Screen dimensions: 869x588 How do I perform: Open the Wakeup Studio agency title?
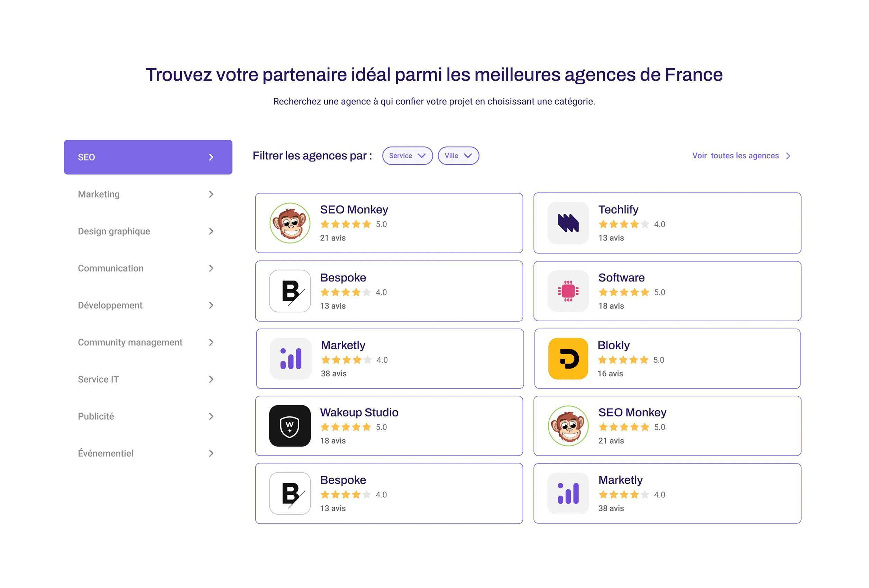[359, 412]
